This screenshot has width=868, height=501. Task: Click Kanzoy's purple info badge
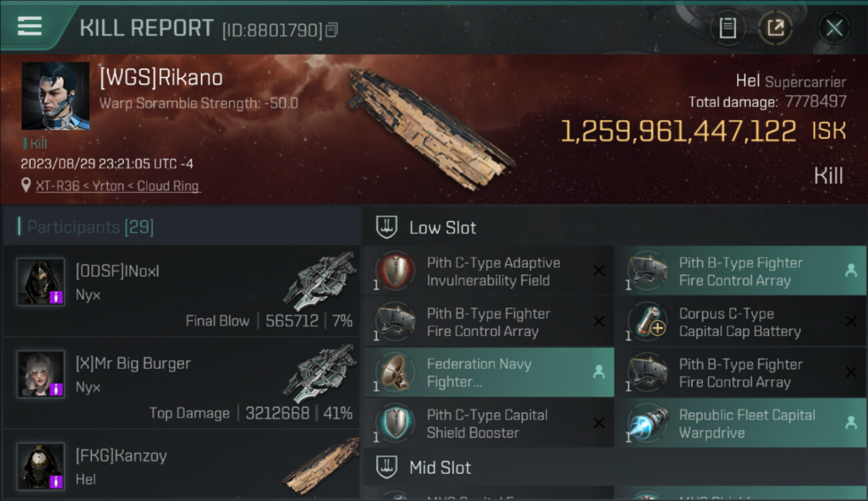57,480
